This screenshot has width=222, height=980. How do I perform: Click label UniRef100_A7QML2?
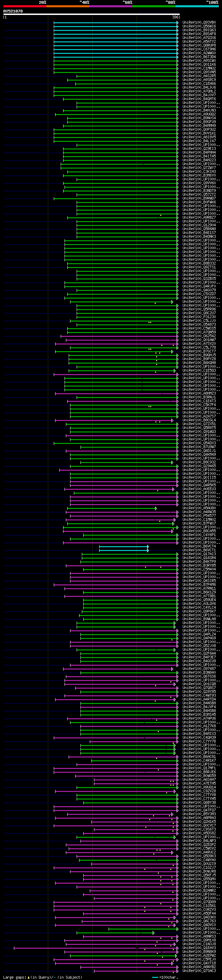coord(199,91)
